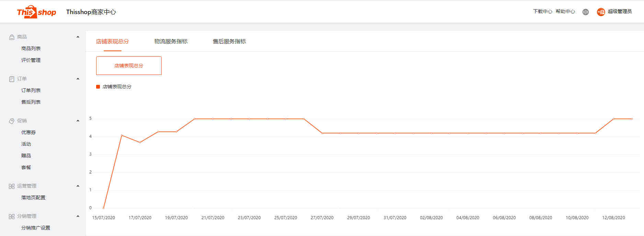Click the 订单 clipboard icon in sidebar

12,79
